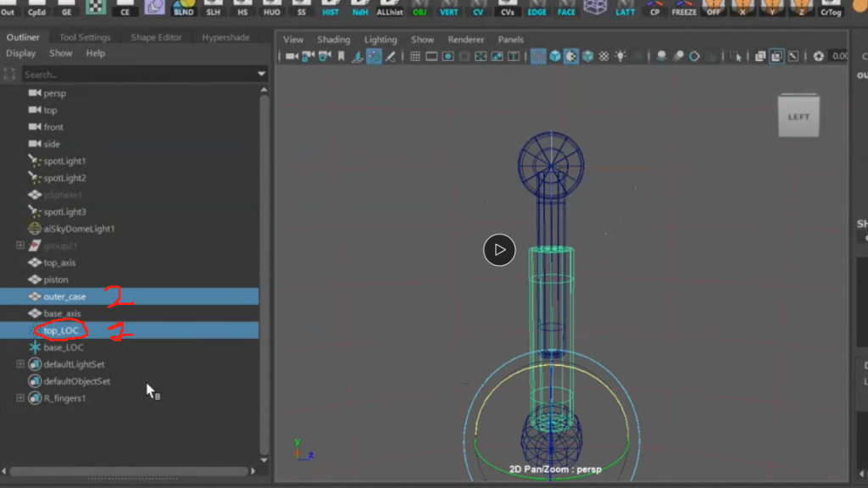
Task: Click the ALLhist shelf button
Action: (389, 8)
